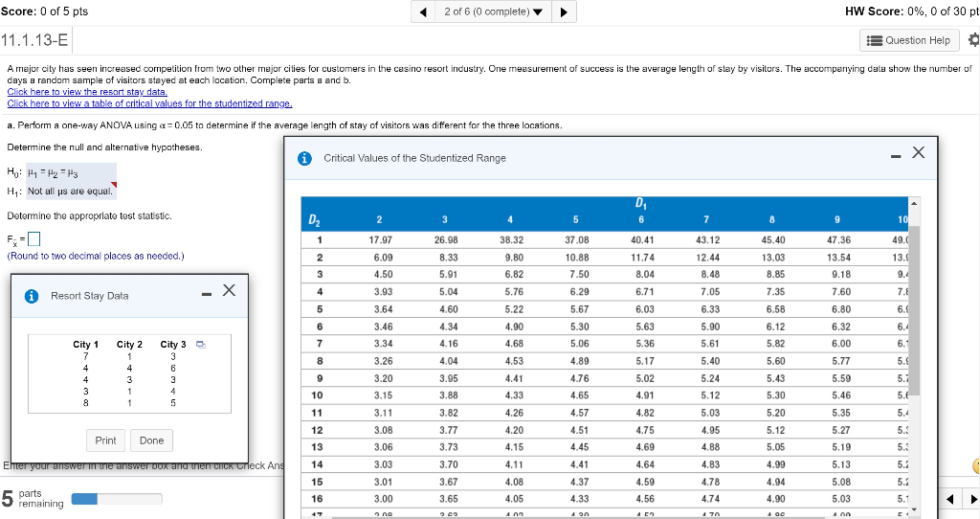The height and width of the screenshot is (519, 980).
Task: Open Question Help menu
Action: (909, 40)
